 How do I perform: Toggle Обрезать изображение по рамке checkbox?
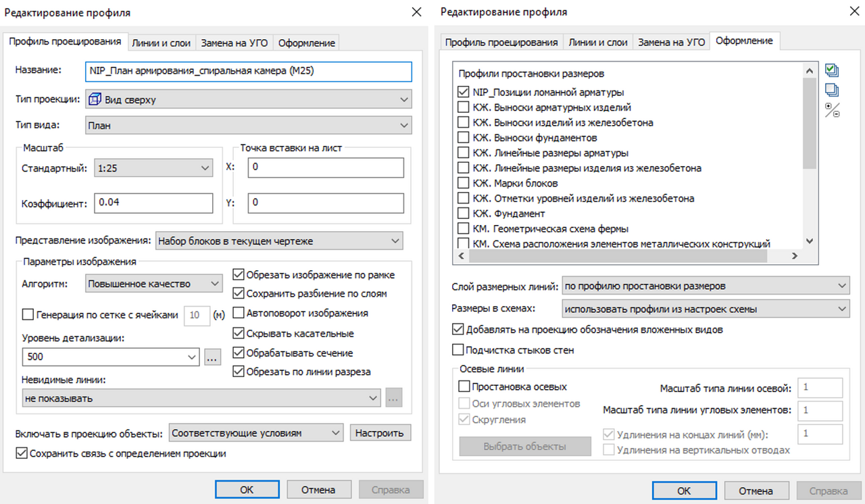point(238,275)
